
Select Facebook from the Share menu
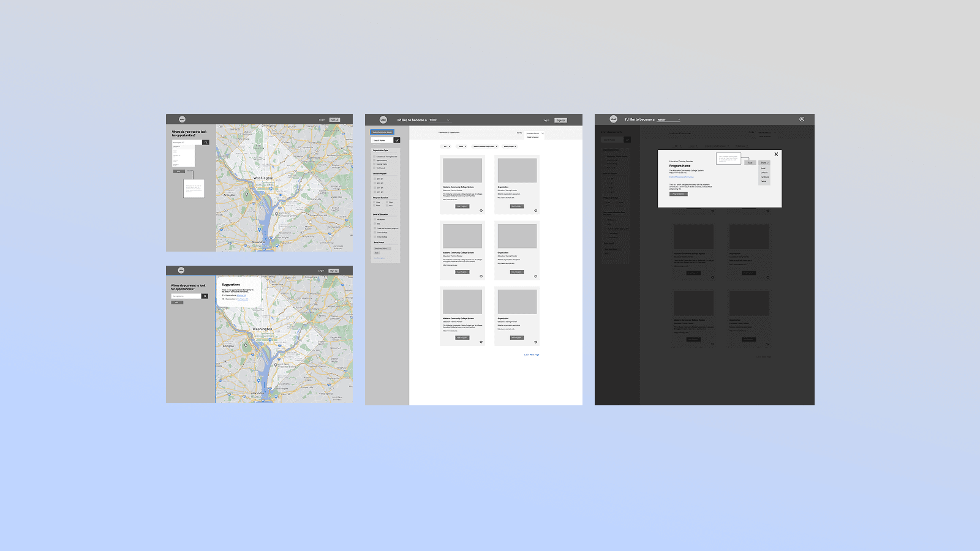pos(764,177)
